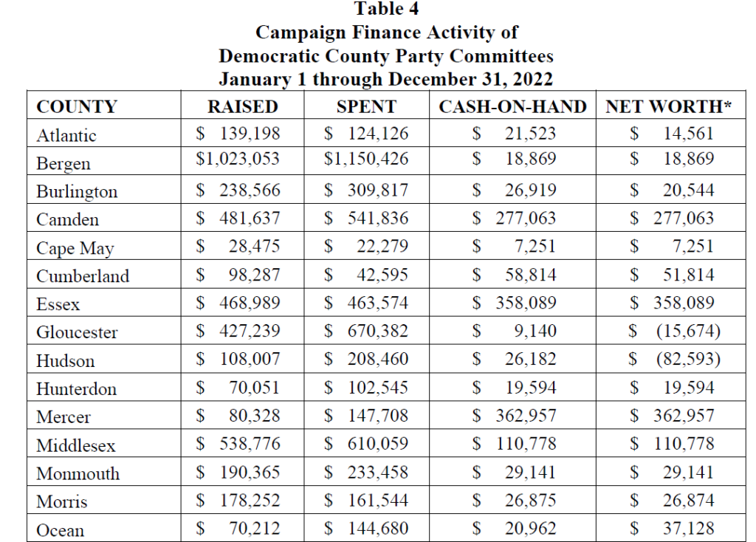
Task: Select the Table 4 title text
Action: click(x=386, y=10)
